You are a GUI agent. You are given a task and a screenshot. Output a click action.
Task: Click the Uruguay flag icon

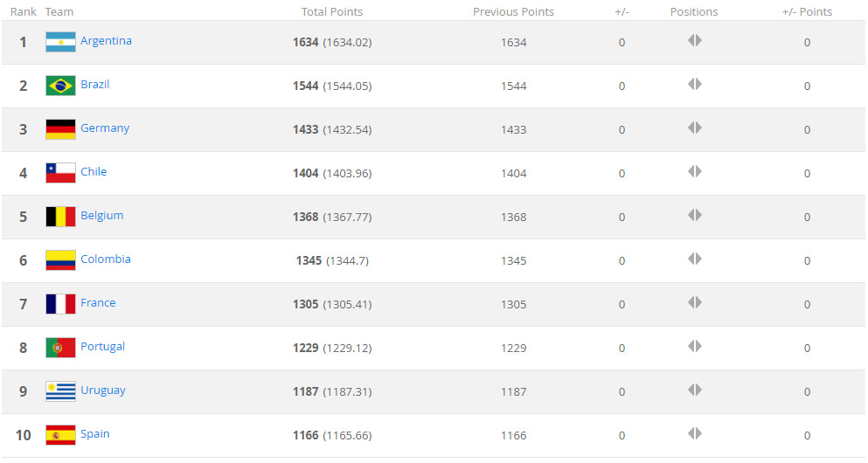click(60, 391)
